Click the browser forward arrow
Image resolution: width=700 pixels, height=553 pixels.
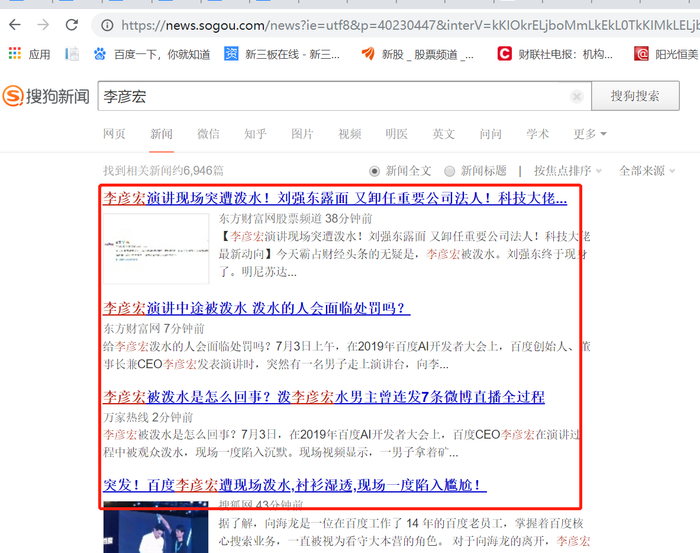(43, 25)
